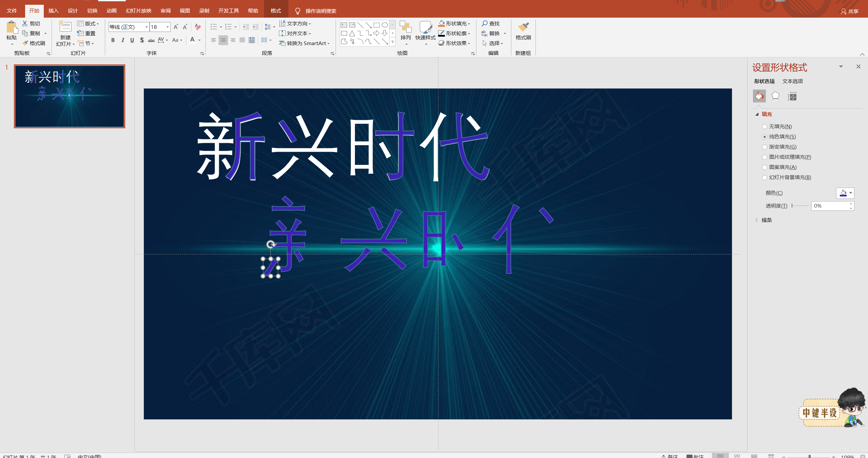Viewport: 868px width, 458px height.
Task: Click 复制 (Copy) button
Action: tap(32, 33)
